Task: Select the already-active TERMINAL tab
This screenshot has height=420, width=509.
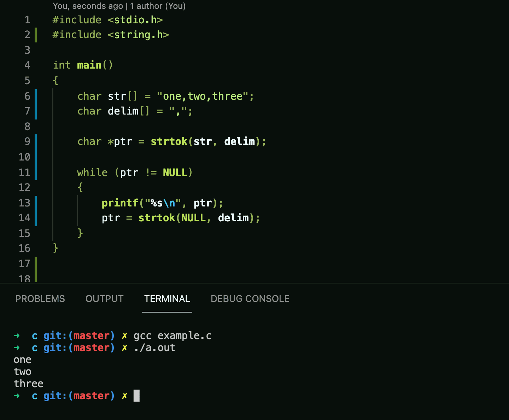Action: point(167,299)
